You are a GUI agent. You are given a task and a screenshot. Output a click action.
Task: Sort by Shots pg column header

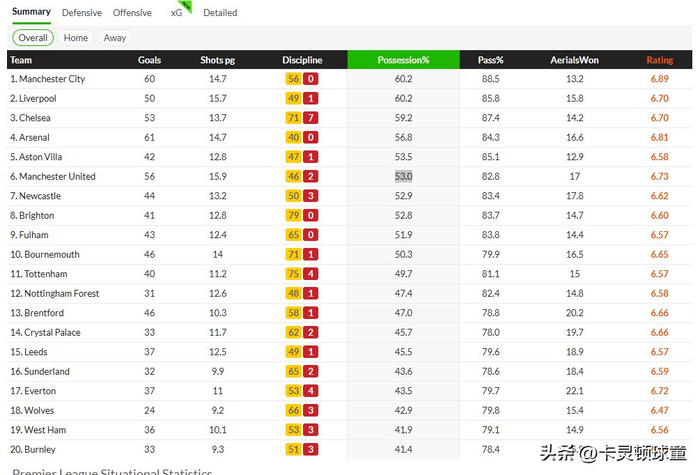pos(218,60)
